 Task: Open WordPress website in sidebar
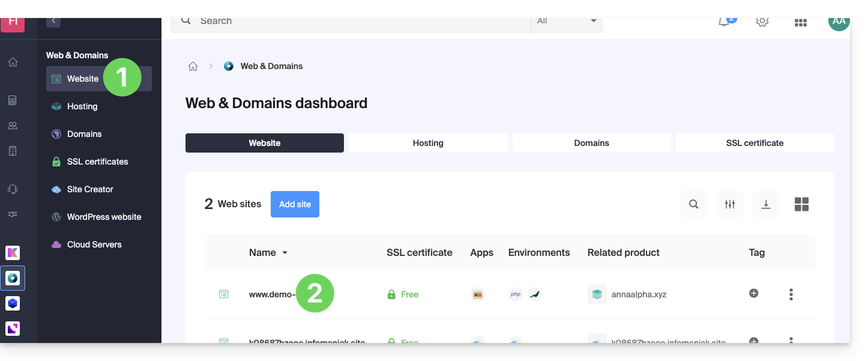104,217
